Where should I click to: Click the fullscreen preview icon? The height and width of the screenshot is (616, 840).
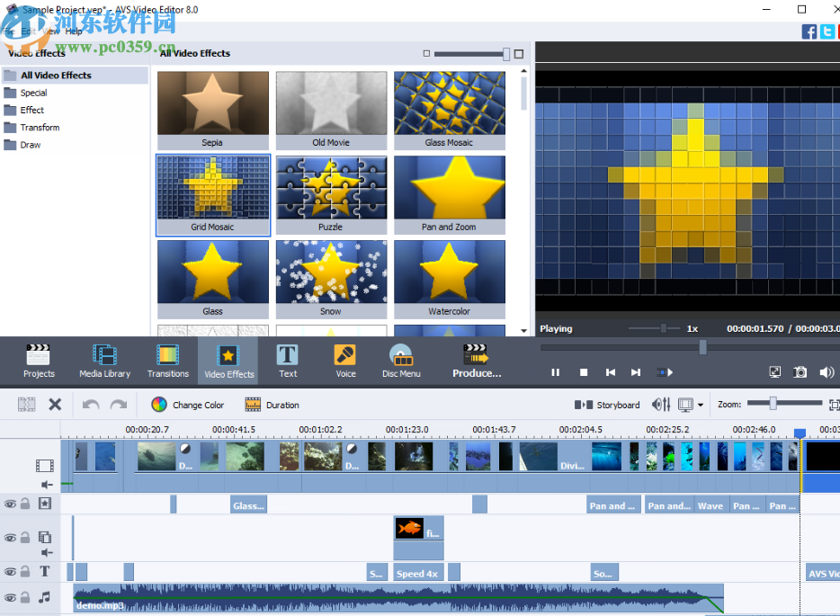coord(774,371)
